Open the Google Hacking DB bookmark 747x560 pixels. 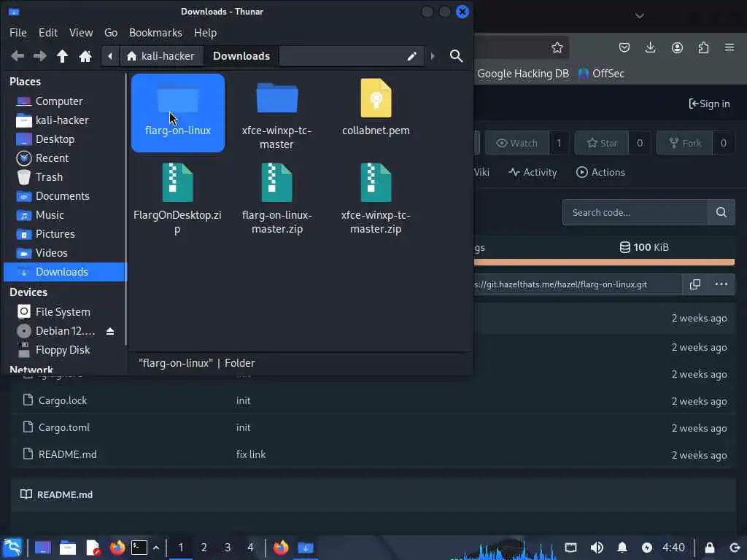[522, 74]
